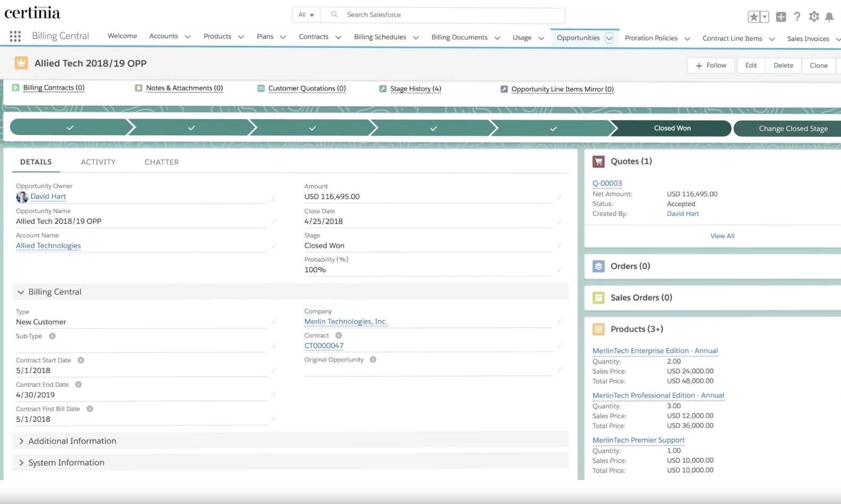Select the Closed Won stage in path
841x504 pixels.
coord(672,128)
